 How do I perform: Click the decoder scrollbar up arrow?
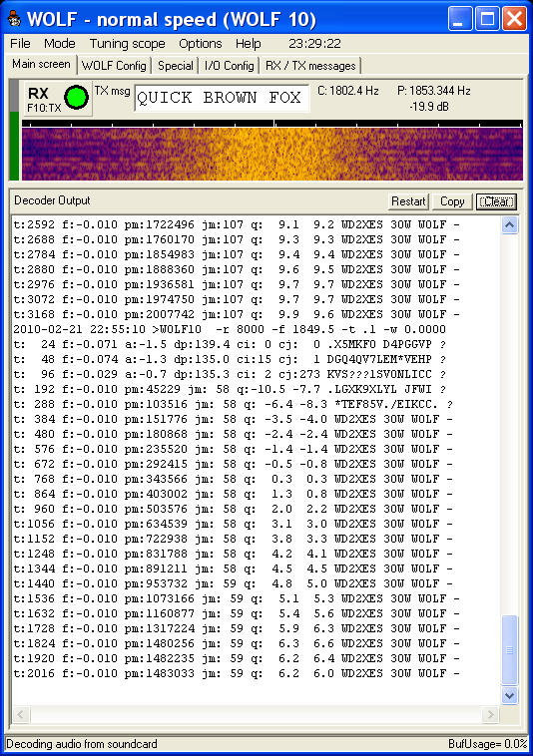click(510, 225)
